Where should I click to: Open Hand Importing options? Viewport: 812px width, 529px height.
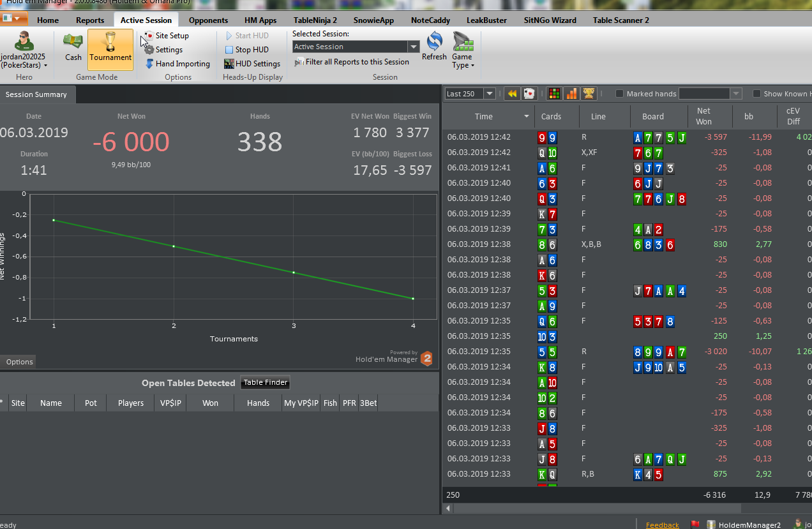177,64
